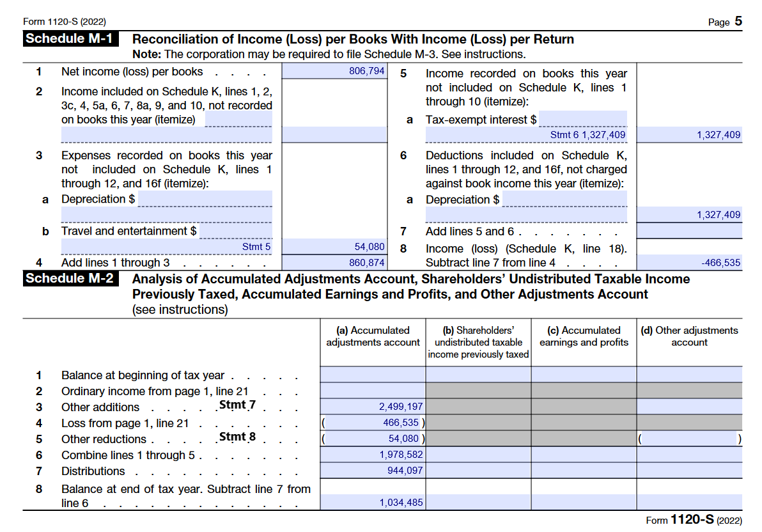Image resolution: width=762 pixels, height=532 pixels.
Task: Select Combine lines 1 through 5 total 1,978,582
Action: point(373,455)
